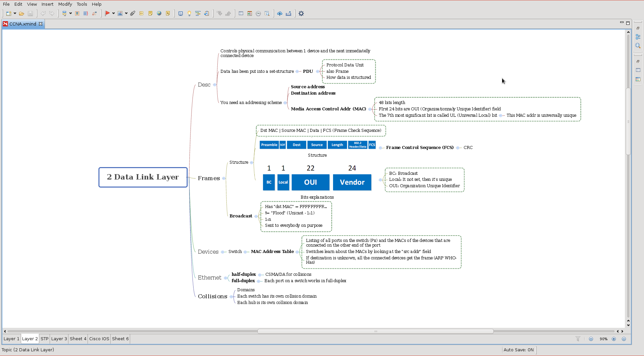Click the task info checklist icon
This screenshot has height=356, width=644.
tap(207, 13)
